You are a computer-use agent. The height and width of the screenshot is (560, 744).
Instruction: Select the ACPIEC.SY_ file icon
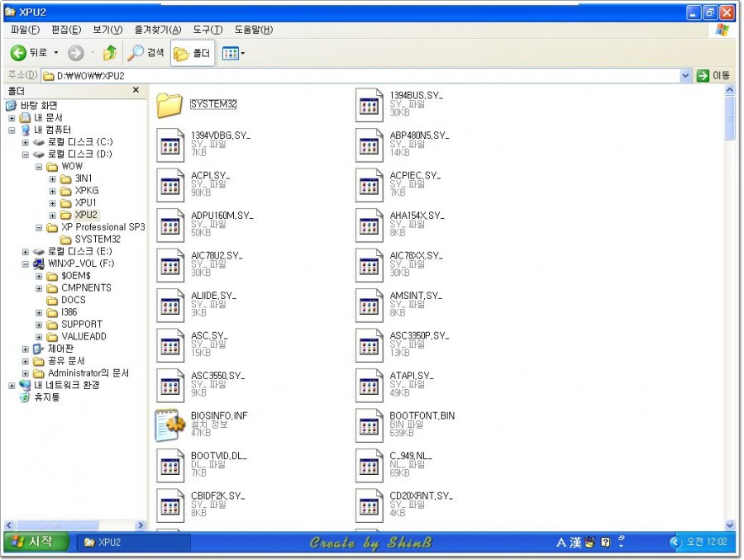point(370,185)
